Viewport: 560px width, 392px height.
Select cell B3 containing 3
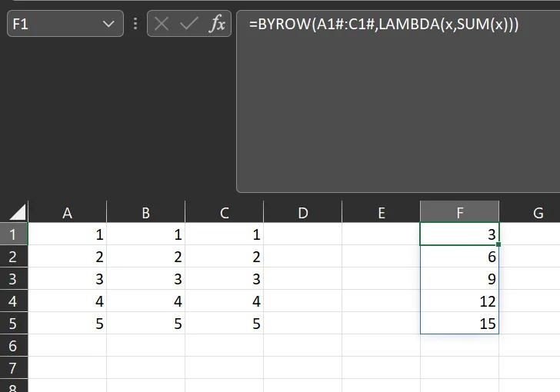coord(145,278)
